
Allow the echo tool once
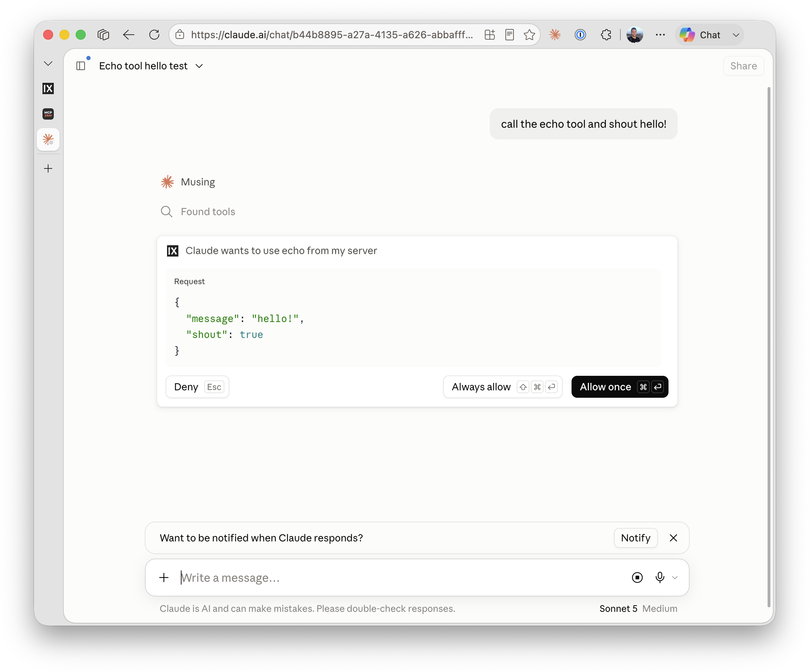click(x=619, y=386)
